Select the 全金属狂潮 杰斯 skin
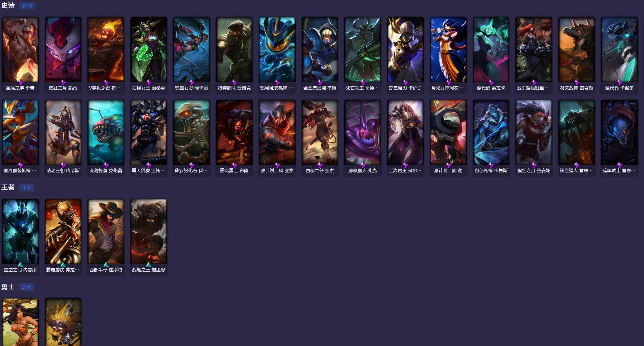The image size is (644, 346). 320,55
